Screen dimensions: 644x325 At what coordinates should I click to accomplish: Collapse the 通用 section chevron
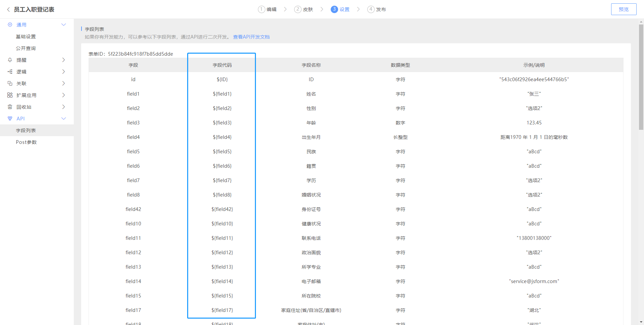coord(63,25)
